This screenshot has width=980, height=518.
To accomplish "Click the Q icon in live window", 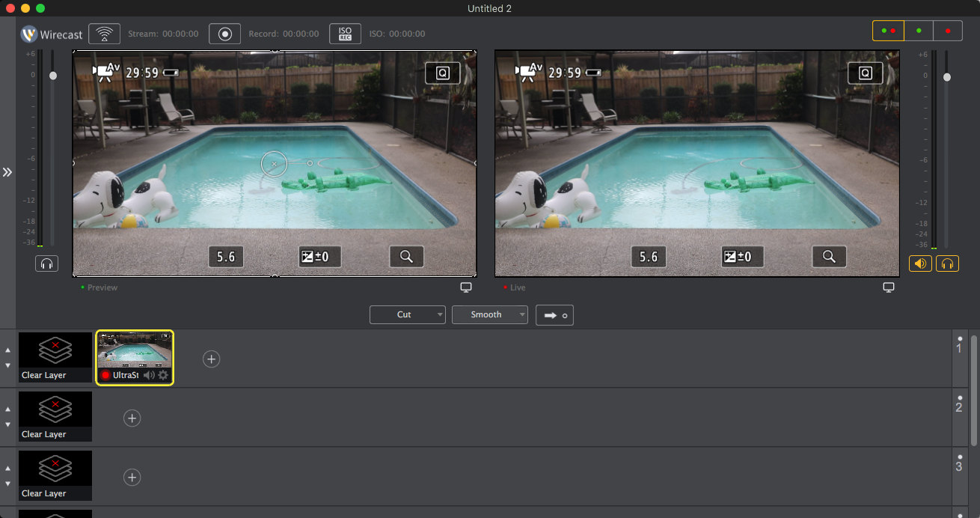I will (x=866, y=73).
